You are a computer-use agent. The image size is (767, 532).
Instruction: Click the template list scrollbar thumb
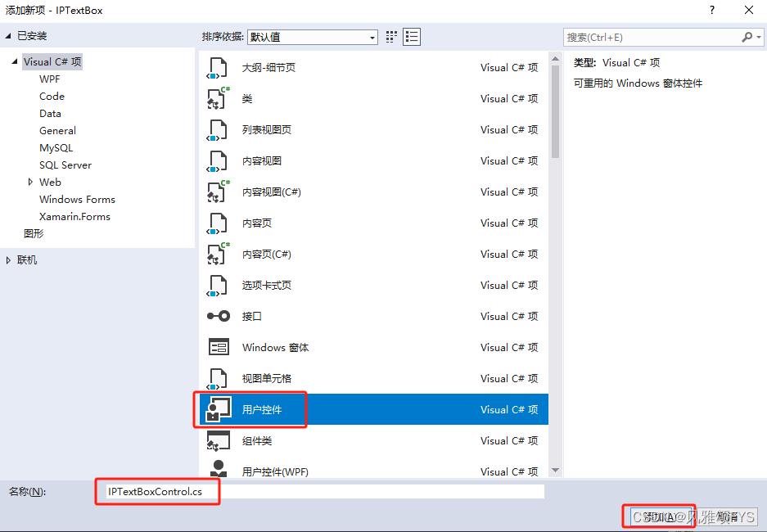pos(555,111)
